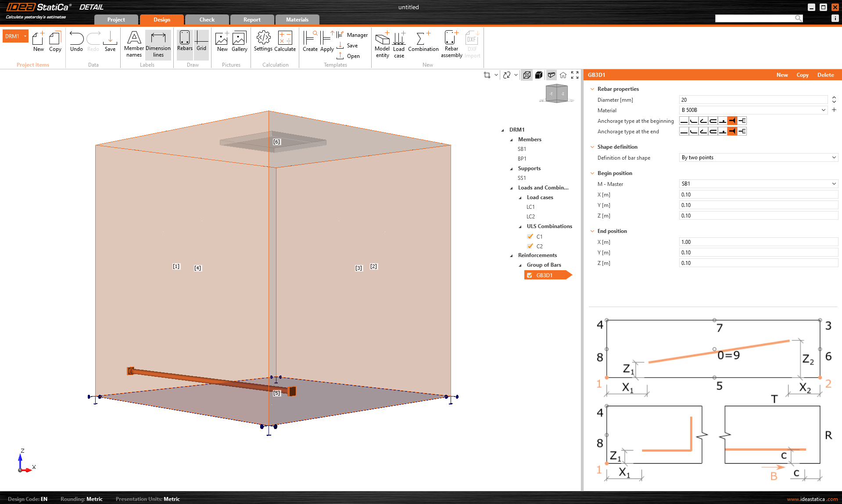
Task: Open the Materials tab
Action: tap(297, 20)
